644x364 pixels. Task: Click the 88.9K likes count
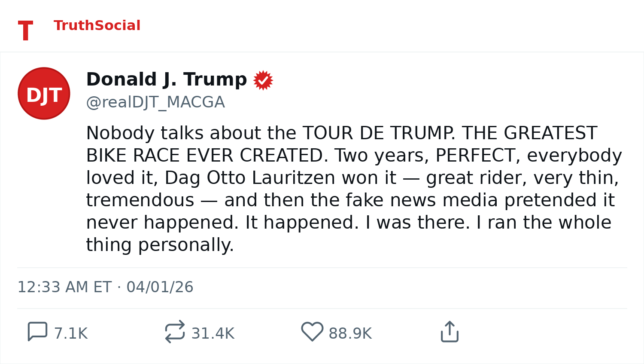350,333
